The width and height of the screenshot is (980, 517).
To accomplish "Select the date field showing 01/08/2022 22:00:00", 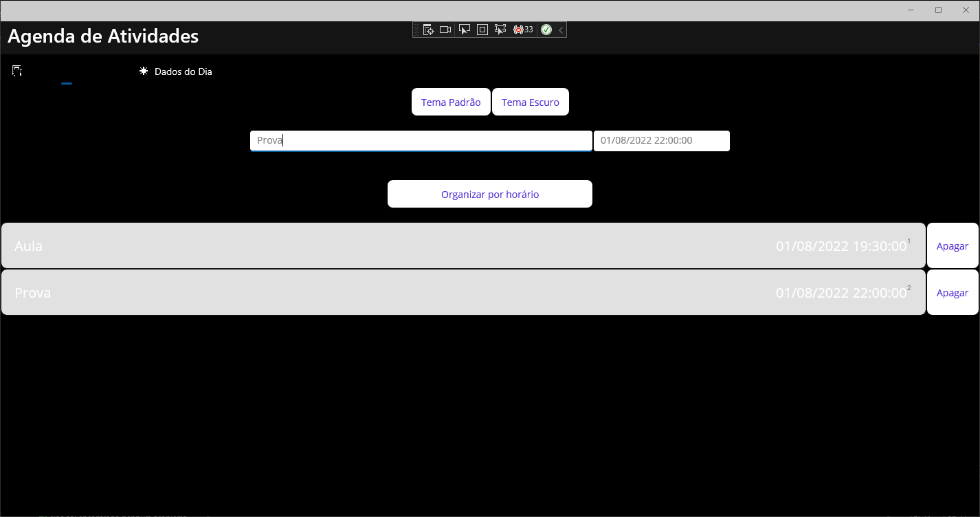I will click(661, 140).
